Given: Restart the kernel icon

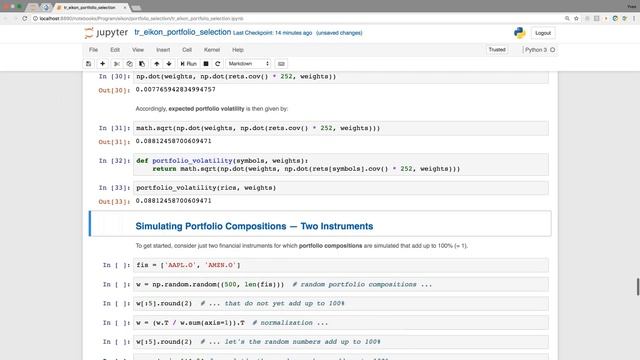Looking at the screenshot, I should (218, 64).
